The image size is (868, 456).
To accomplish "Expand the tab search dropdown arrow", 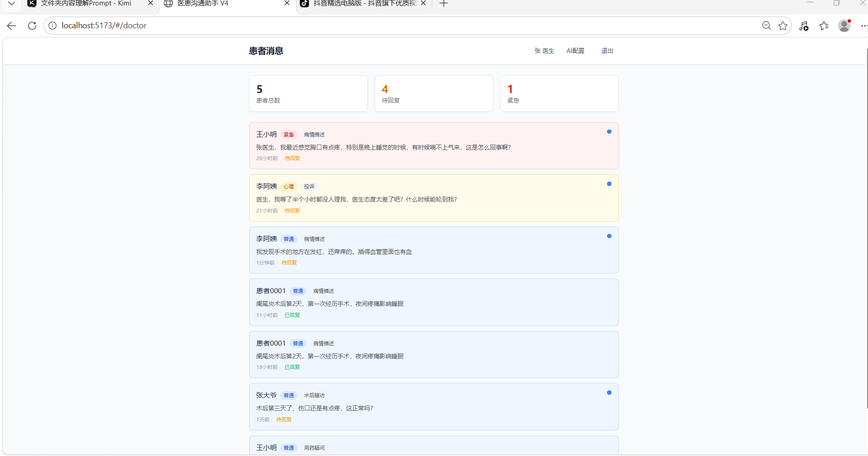I will coord(12,4).
